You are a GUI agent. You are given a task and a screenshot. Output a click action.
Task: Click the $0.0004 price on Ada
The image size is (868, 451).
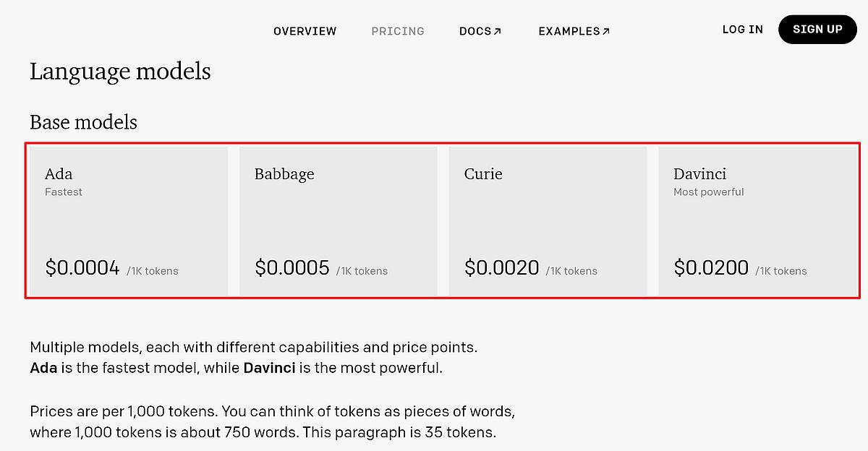82,268
